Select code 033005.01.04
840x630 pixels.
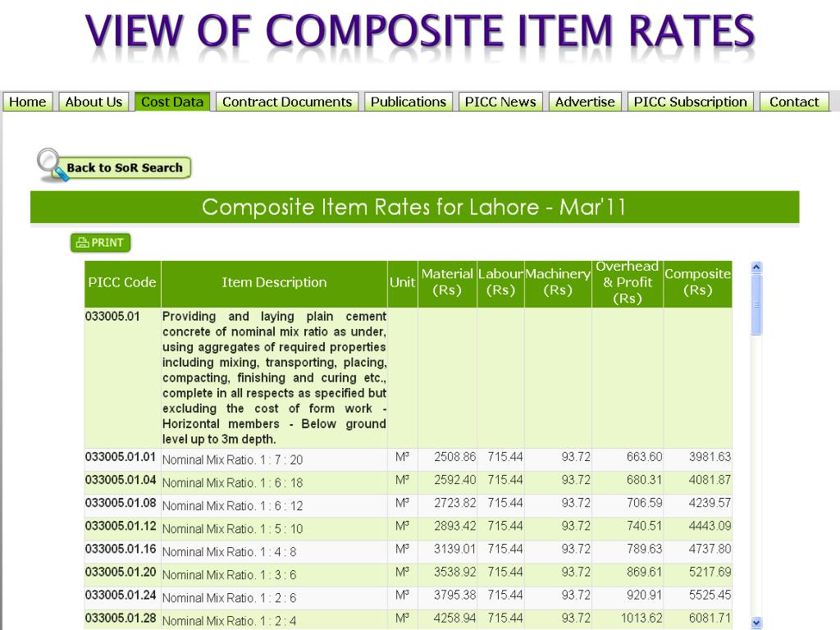[x=121, y=480]
